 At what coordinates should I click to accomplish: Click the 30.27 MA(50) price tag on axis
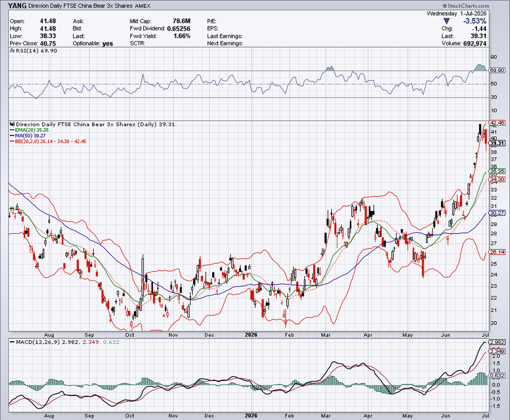[497, 213]
